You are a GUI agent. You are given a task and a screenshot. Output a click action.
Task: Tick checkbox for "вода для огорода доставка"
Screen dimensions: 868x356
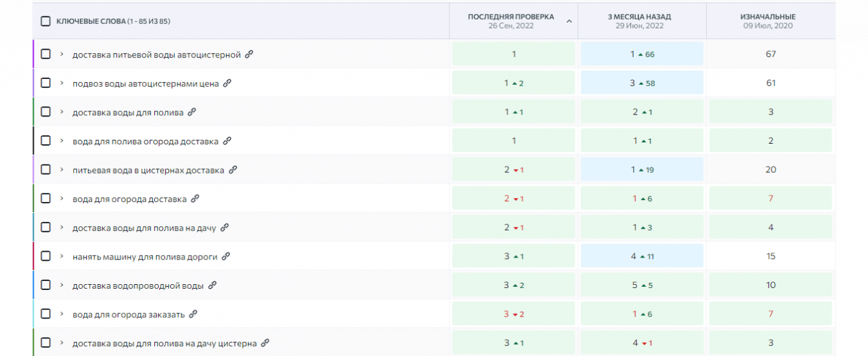pyautogui.click(x=46, y=199)
